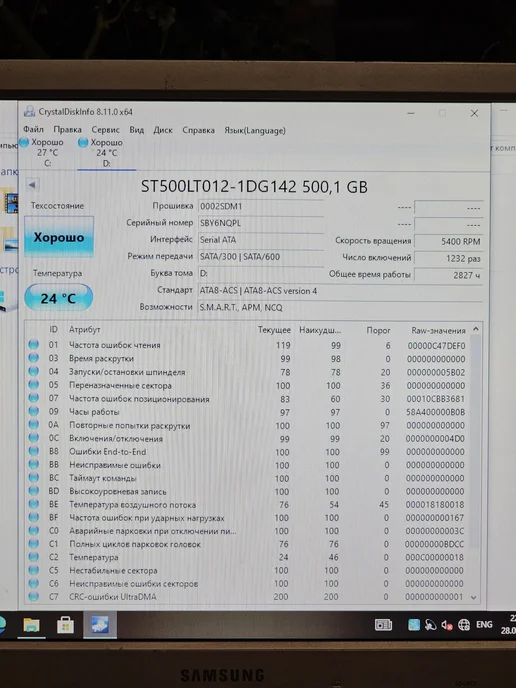Click status dot for Температура воздушного потока
The width and height of the screenshot is (516, 688).
(33, 503)
